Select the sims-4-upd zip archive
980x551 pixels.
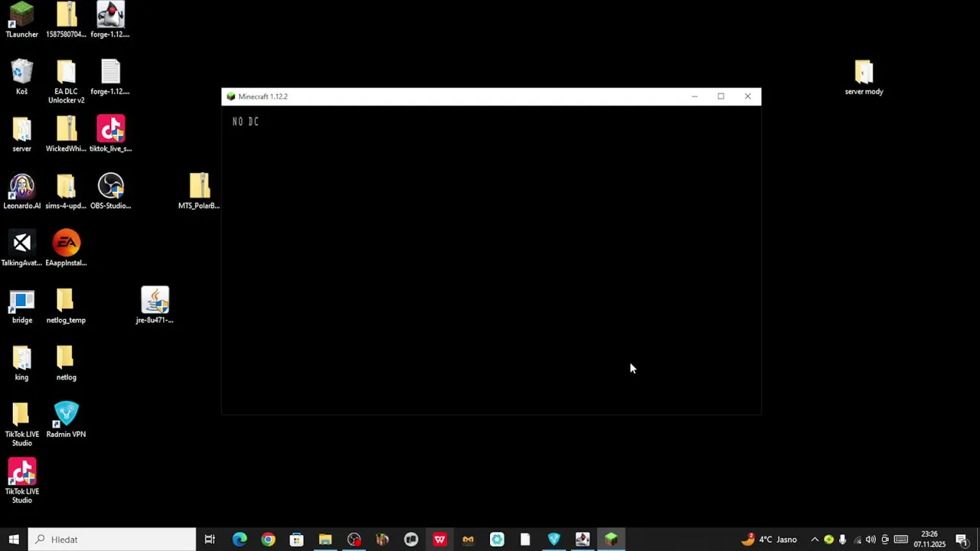coord(66,191)
